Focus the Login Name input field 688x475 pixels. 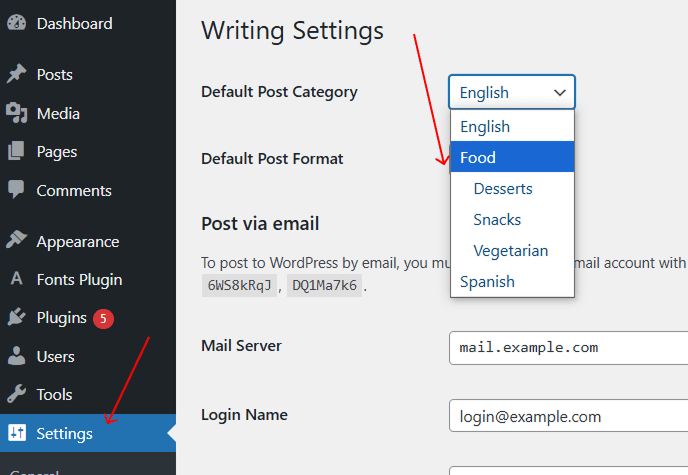569,416
